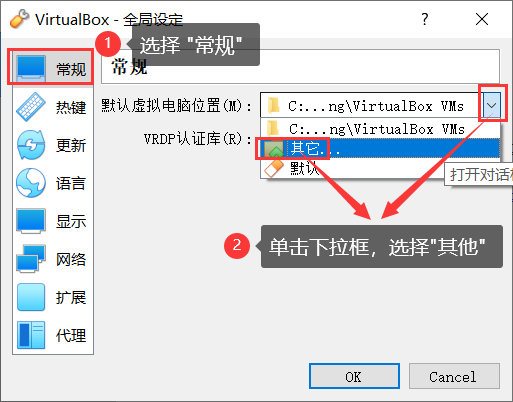Select the 代理 proxy panel icon
This screenshot has width=513, height=402.
pyautogui.click(x=31, y=335)
